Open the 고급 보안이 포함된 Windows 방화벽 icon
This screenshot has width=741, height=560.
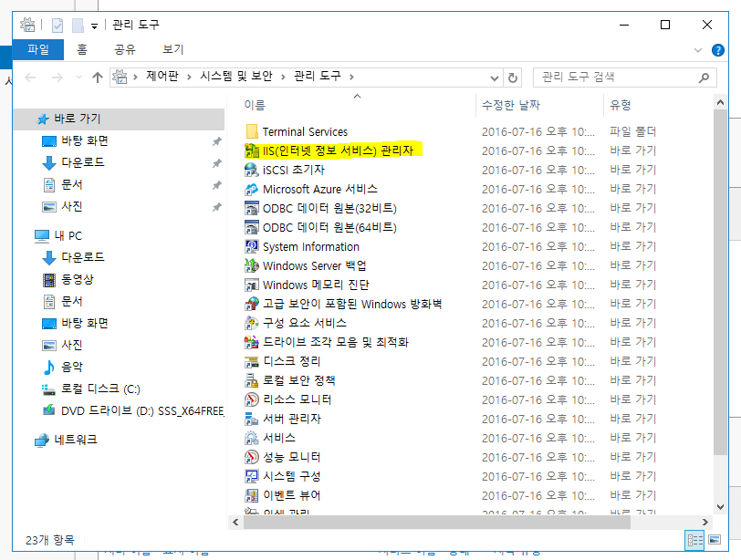(x=252, y=304)
